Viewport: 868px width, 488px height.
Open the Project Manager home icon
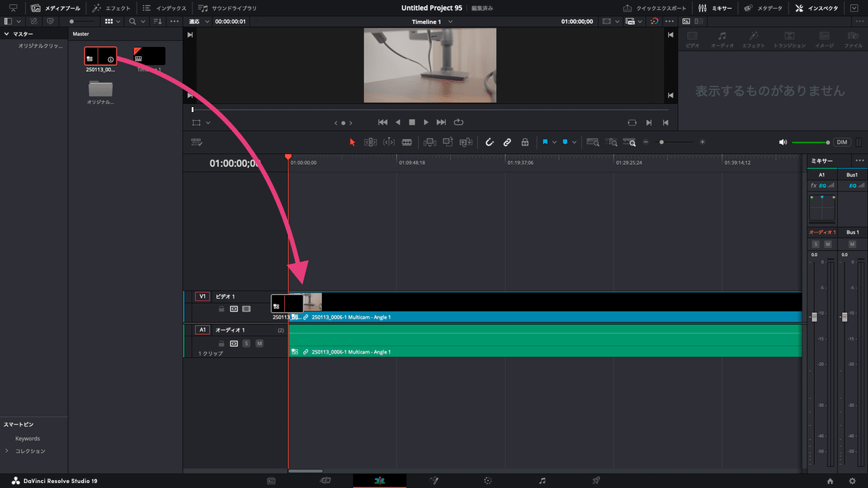pos(830,481)
